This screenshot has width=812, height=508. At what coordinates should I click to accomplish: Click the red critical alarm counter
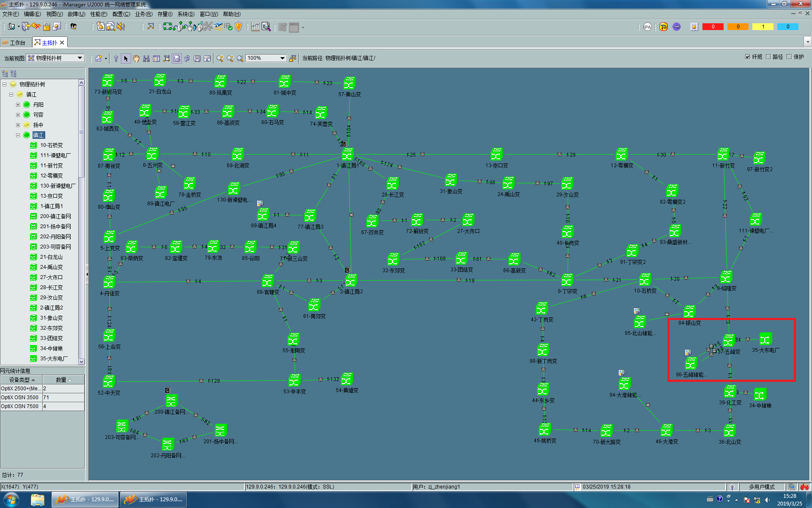point(713,27)
